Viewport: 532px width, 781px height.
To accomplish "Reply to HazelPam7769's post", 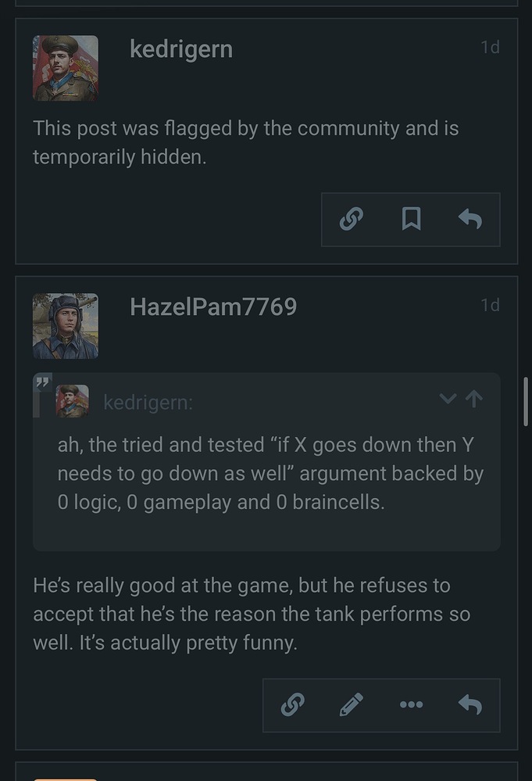I will click(470, 704).
